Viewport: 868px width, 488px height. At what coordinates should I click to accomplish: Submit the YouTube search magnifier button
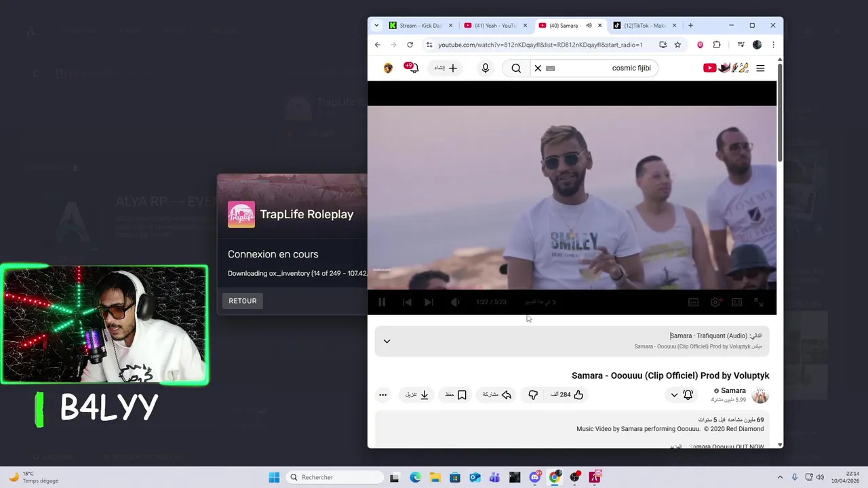click(516, 68)
